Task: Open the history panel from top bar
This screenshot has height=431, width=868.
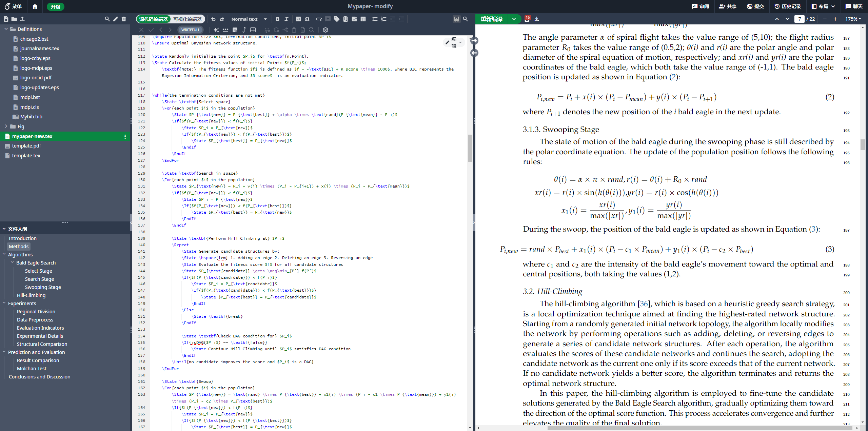Action: [787, 6]
